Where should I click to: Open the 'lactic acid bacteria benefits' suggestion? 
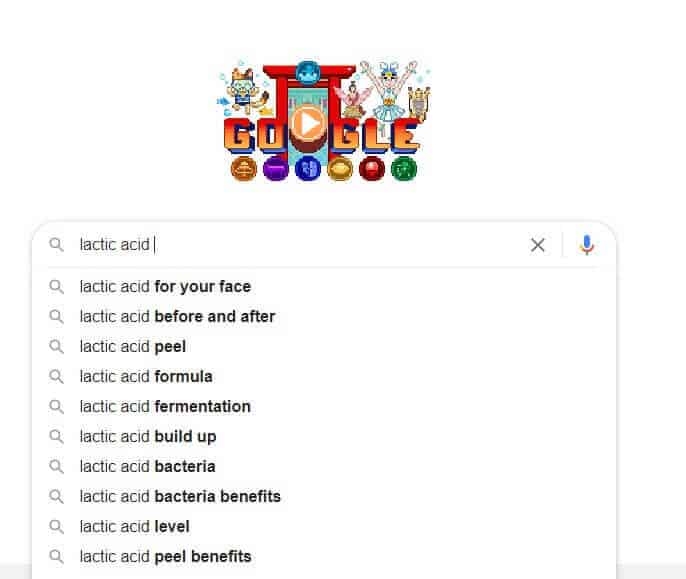tap(324, 496)
